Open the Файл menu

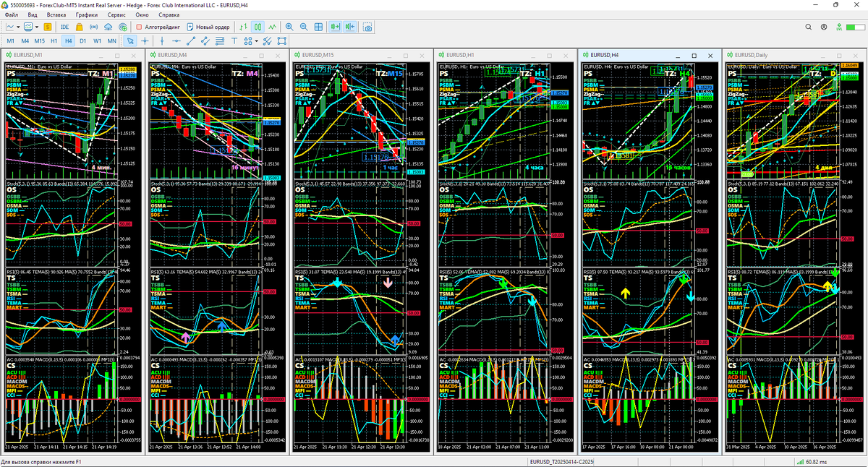12,14
